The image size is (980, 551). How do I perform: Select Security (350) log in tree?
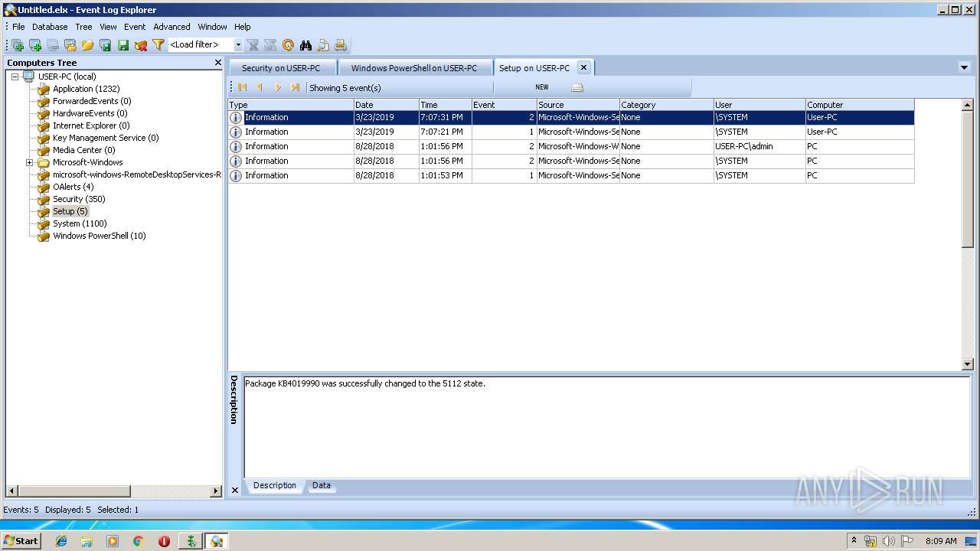click(79, 199)
